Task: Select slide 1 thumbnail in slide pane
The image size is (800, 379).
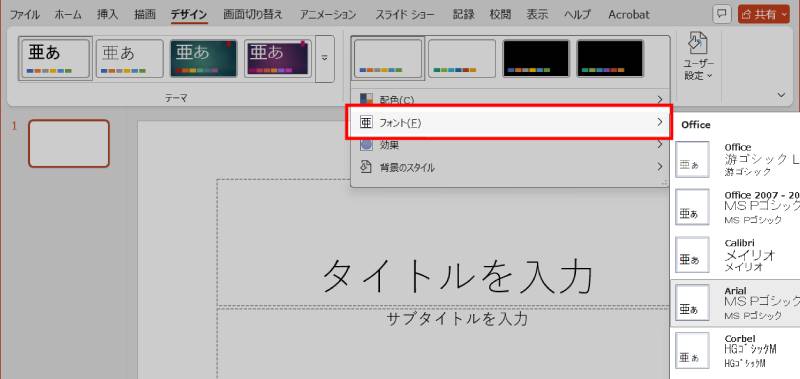Action: coord(69,143)
